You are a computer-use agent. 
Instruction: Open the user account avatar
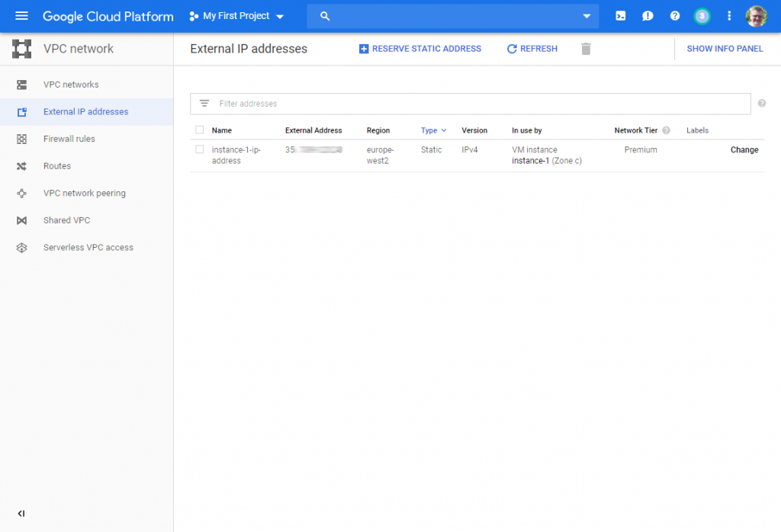click(756, 16)
